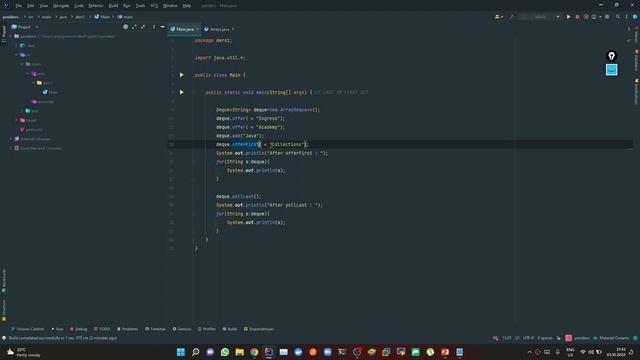This screenshot has width=640, height=360.
Task: Open File Explorer from the taskbar
Action: pos(240,352)
